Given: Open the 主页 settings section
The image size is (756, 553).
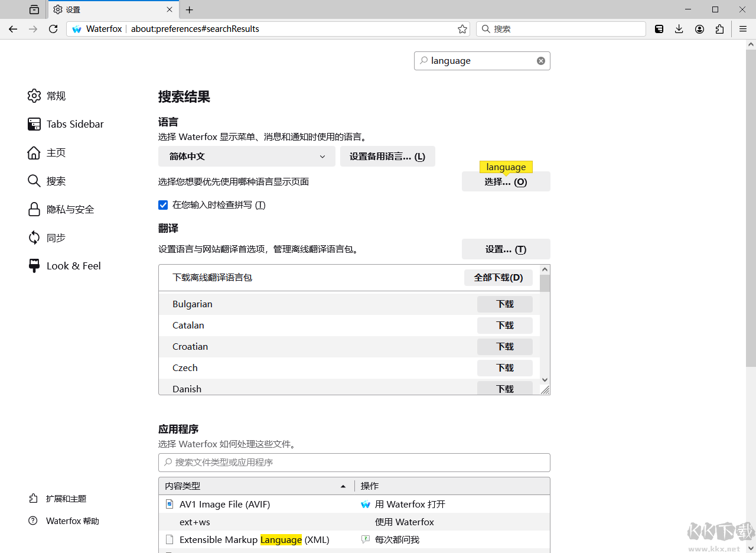Looking at the screenshot, I should click(56, 152).
